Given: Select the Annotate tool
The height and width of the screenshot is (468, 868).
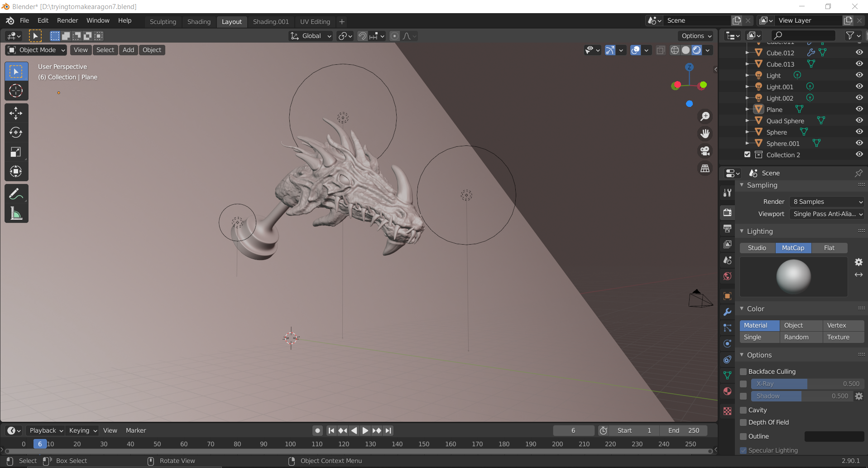Looking at the screenshot, I should [x=16, y=193].
